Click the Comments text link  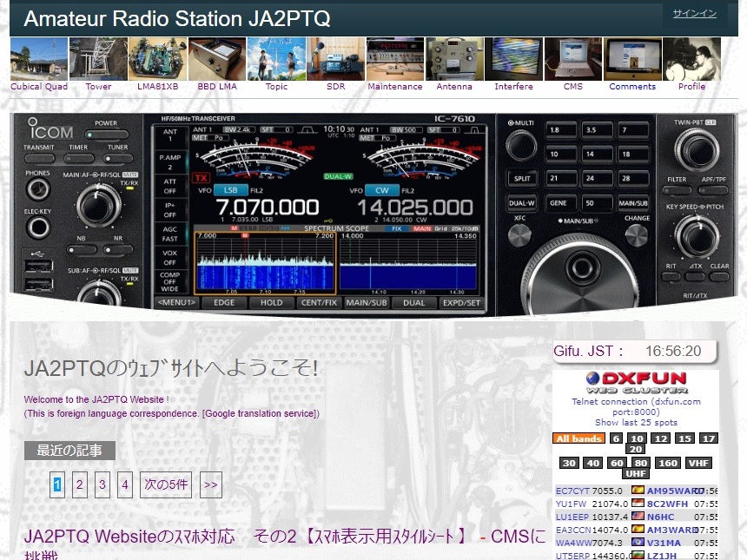(x=632, y=87)
